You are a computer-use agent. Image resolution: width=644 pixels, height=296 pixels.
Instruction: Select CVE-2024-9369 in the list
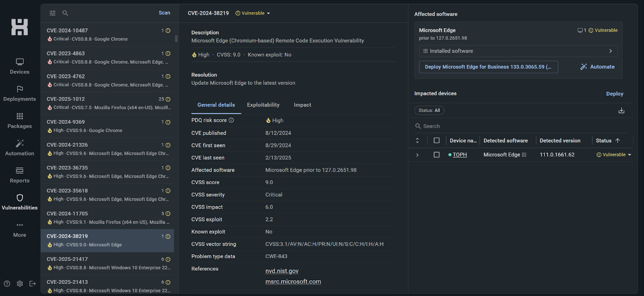point(107,126)
